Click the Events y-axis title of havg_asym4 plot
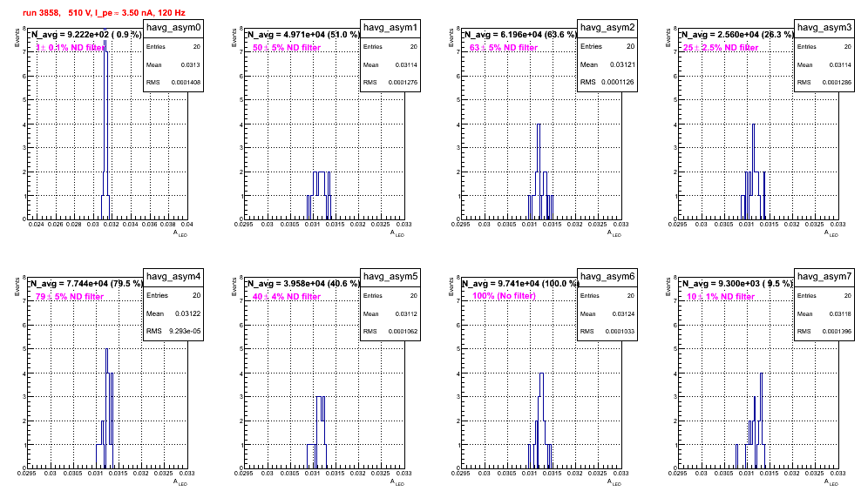 tap(17, 287)
